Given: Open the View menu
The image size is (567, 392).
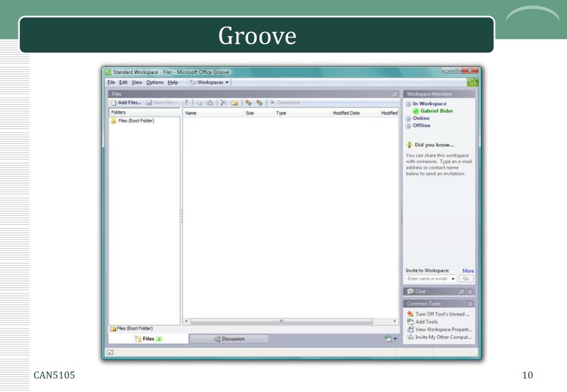Looking at the screenshot, I should (x=137, y=82).
